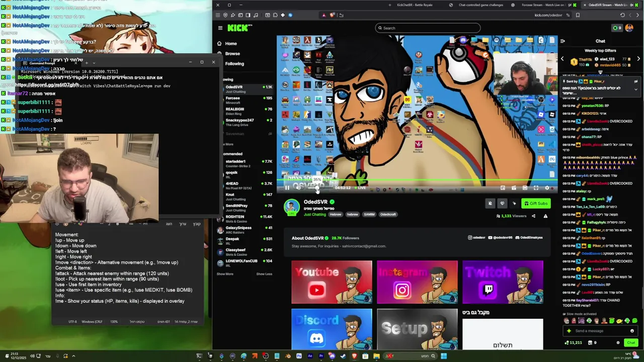Open Browse in Kick sidebar
Screen dimensions: 644x362
232,54
